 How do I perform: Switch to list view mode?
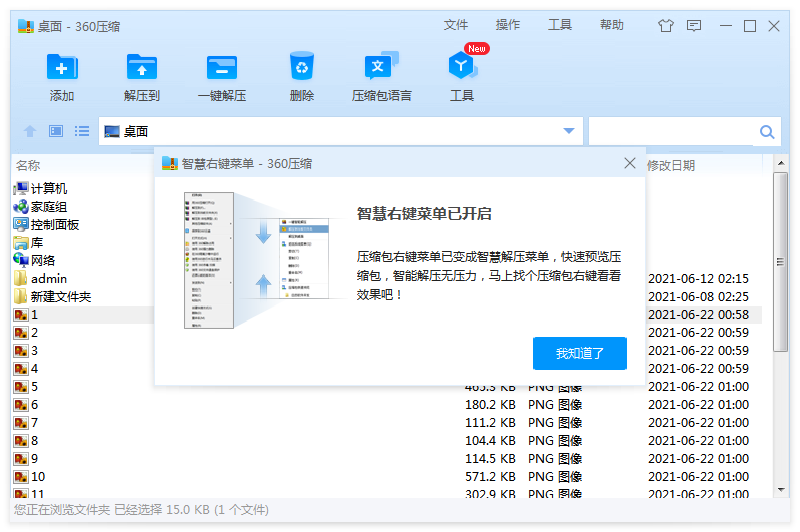pyautogui.click(x=82, y=131)
